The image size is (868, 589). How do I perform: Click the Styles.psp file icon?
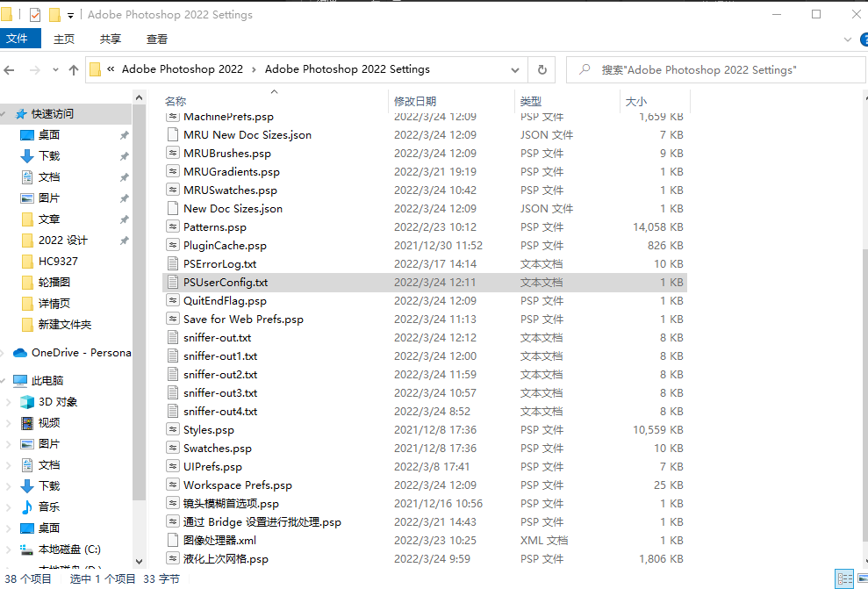pos(173,429)
